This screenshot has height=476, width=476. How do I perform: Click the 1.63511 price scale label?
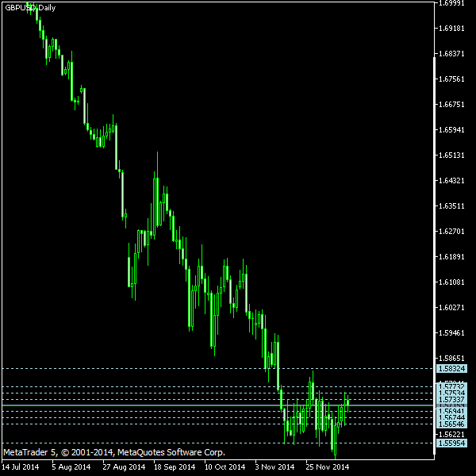451,206
